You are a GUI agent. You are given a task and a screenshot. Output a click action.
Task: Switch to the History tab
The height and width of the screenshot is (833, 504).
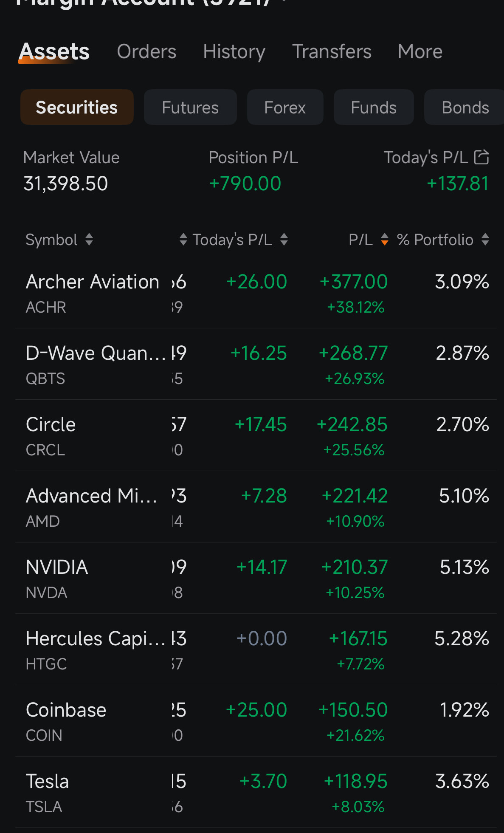234,52
